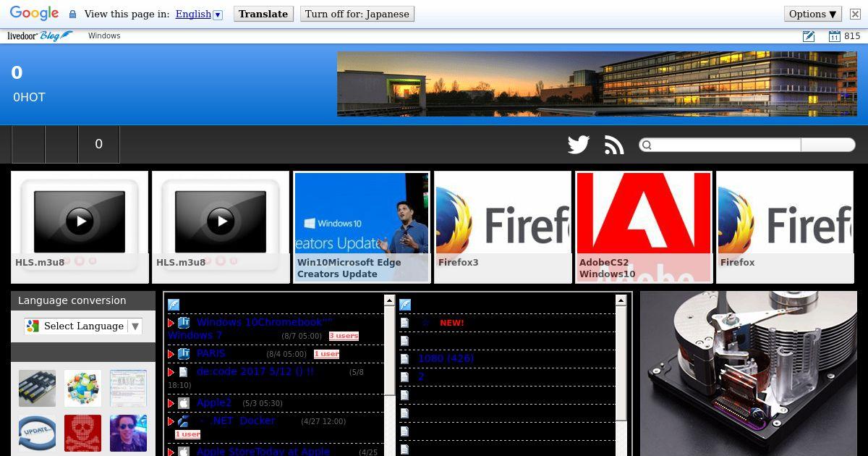Click the Translate button
This screenshot has width=868, height=456.
pyautogui.click(x=263, y=14)
